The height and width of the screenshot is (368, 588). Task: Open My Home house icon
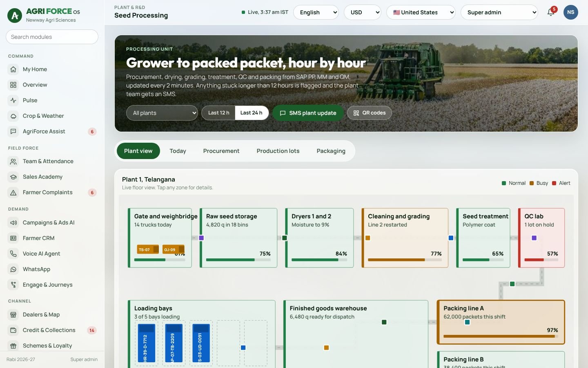[x=13, y=70]
